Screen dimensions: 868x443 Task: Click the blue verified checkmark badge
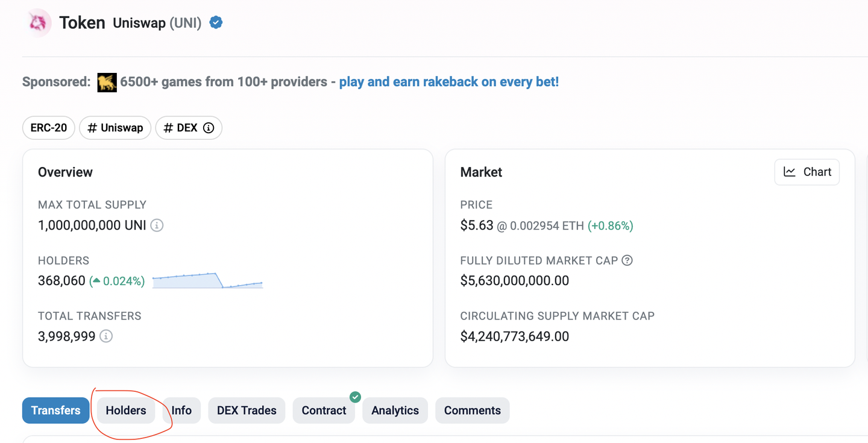[x=216, y=23]
